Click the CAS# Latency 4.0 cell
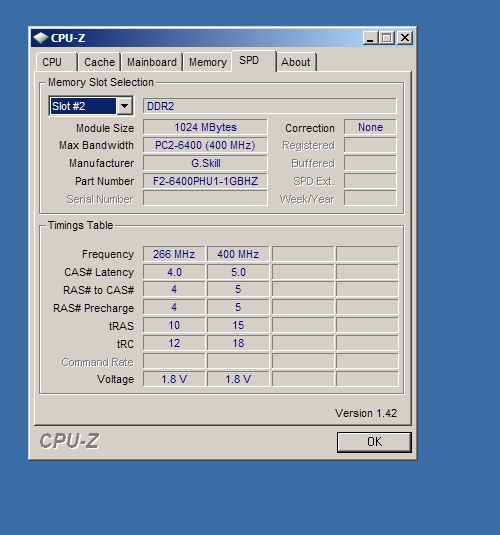 [x=174, y=272]
